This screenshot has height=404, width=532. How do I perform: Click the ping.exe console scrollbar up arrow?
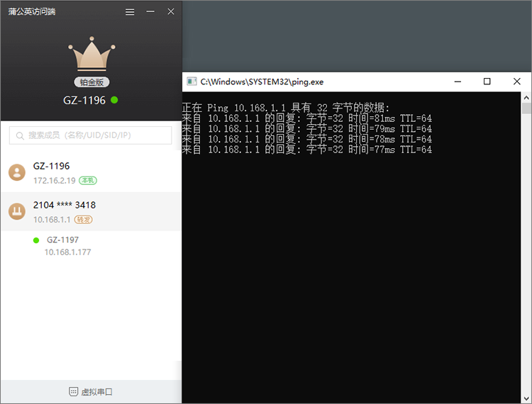[526, 98]
